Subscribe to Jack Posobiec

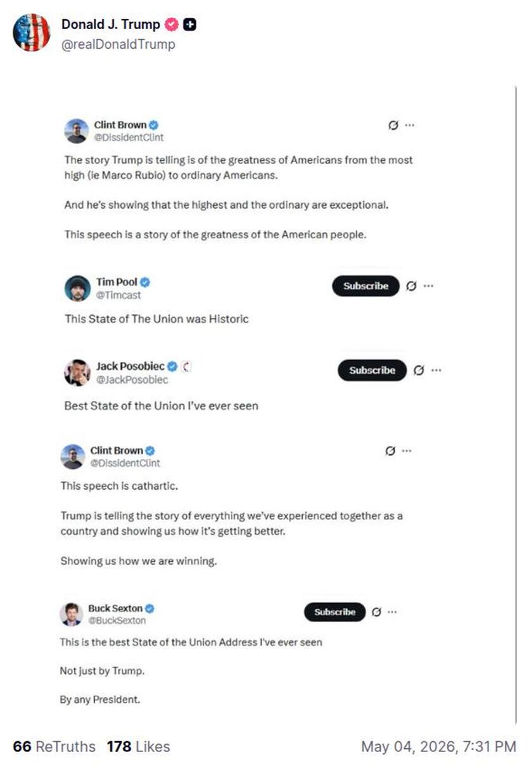click(372, 370)
